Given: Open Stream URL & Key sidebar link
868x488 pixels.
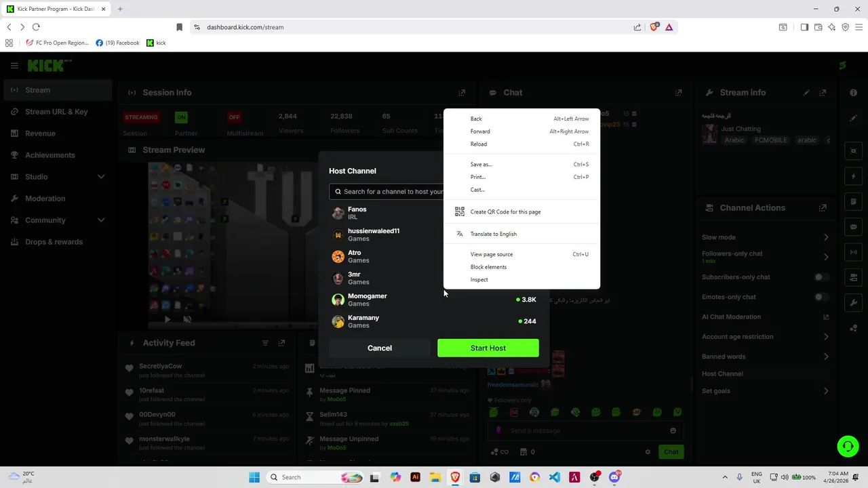Looking at the screenshot, I should tap(57, 112).
